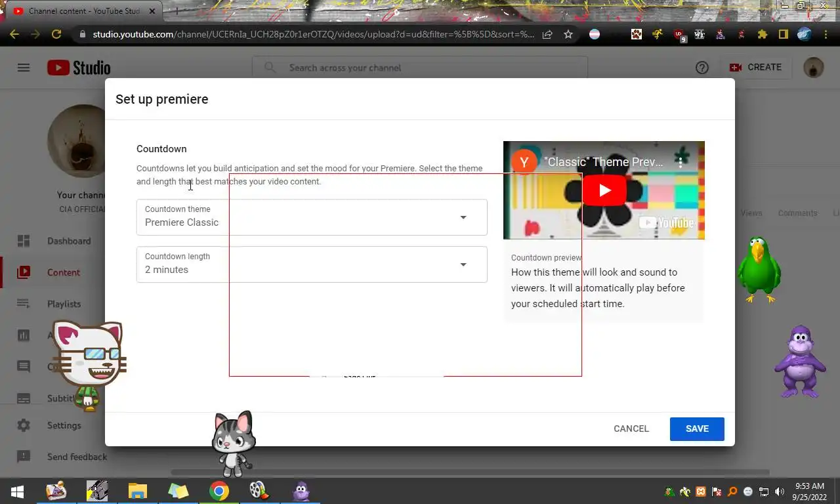The height and width of the screenshot is (504, 840).
Task: Click the Content video icon in sidebar
Action: pyautogui.click(x=24, y=272)
